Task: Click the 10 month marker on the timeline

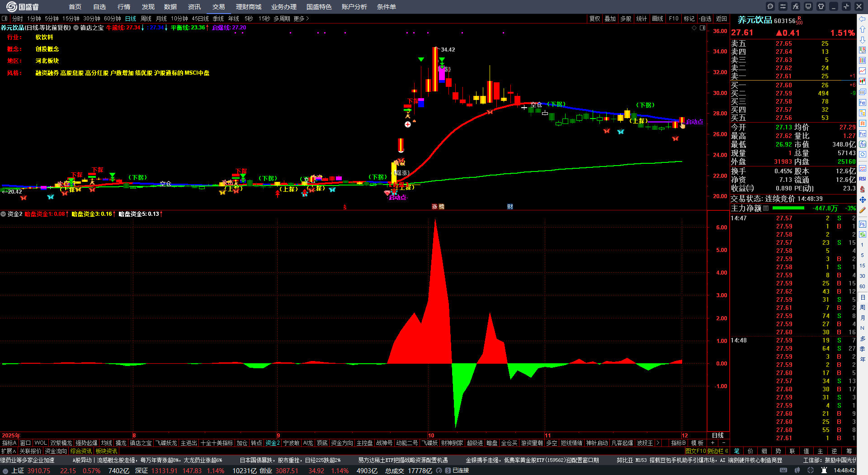Action: click(x=431, y=436)
